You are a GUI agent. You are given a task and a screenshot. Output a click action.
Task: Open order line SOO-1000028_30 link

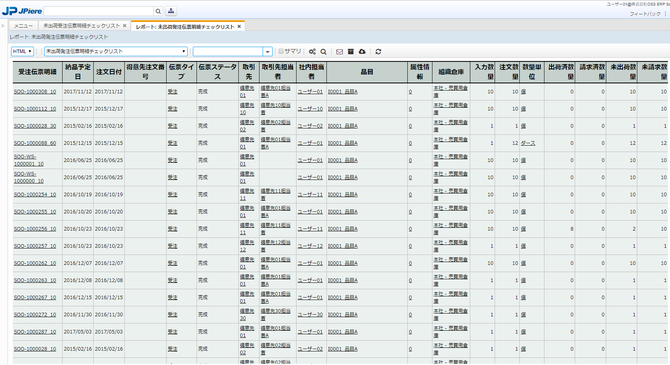(35, 126)
